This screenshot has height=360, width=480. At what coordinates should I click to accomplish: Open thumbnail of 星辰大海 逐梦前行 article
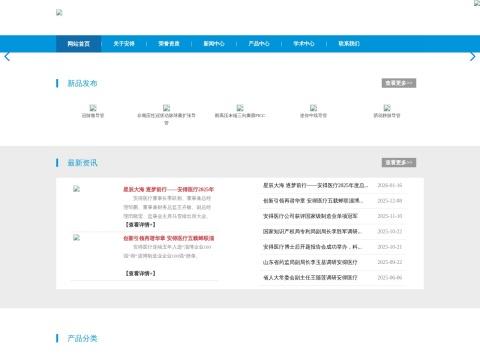click(76, 189)
